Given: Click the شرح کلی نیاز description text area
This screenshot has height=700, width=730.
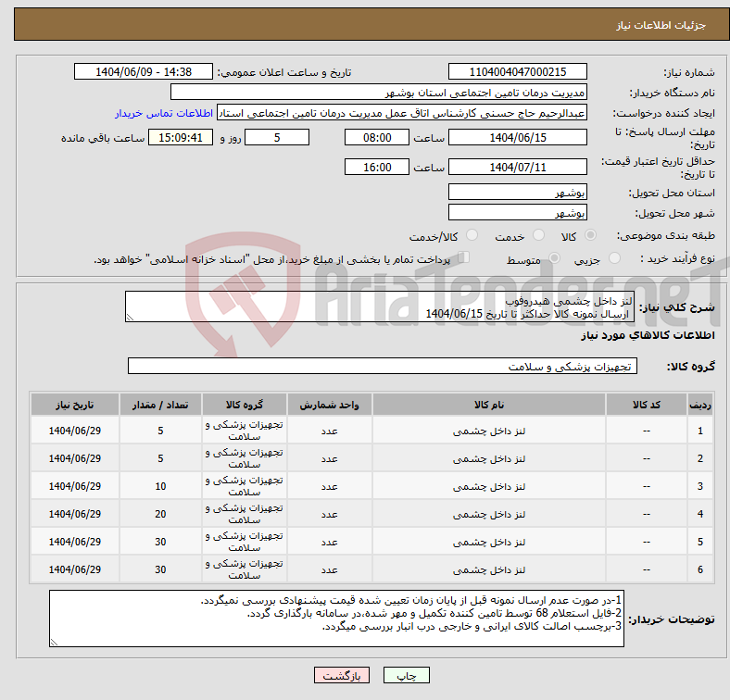Looking at the screenshot, I should coord(380,306).
